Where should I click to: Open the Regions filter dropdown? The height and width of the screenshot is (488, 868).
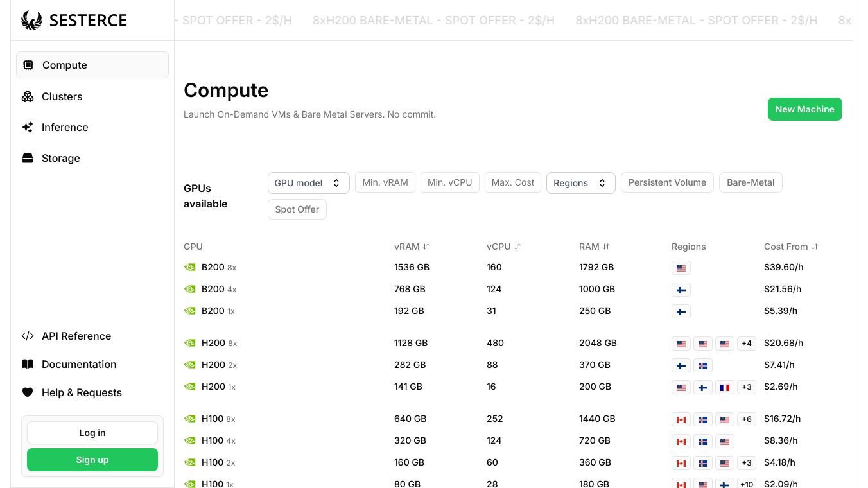581,183
